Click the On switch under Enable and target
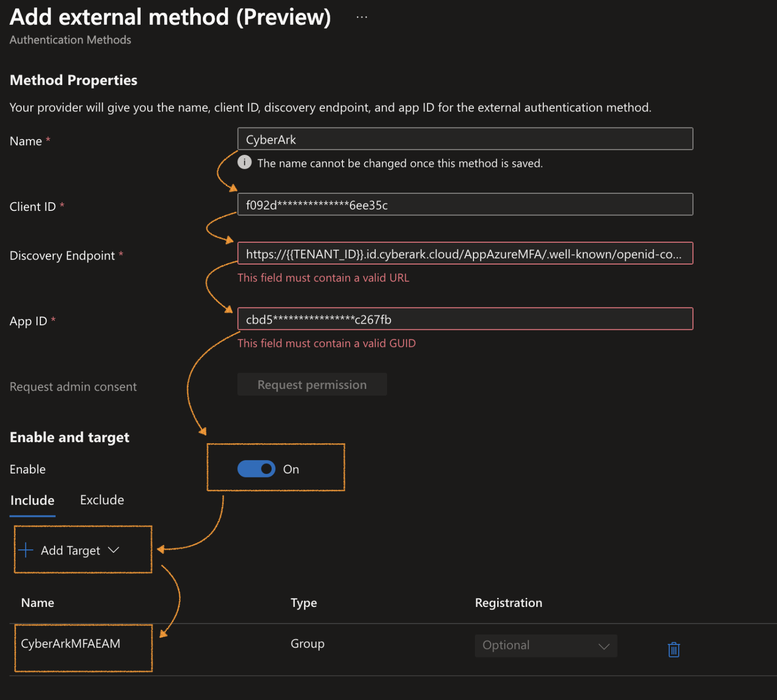 coord(256,469)
